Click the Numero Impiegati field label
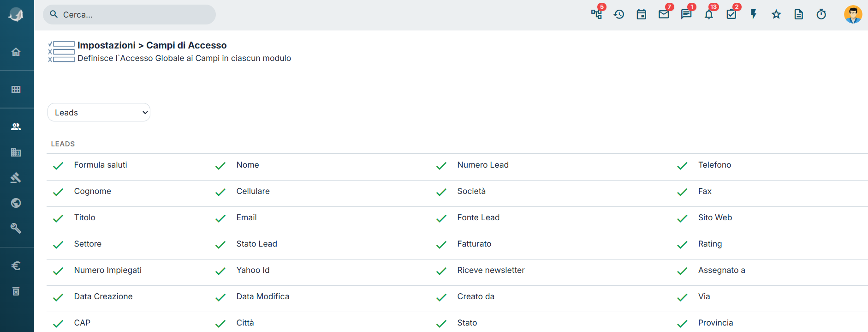 [x=108, y=270]
